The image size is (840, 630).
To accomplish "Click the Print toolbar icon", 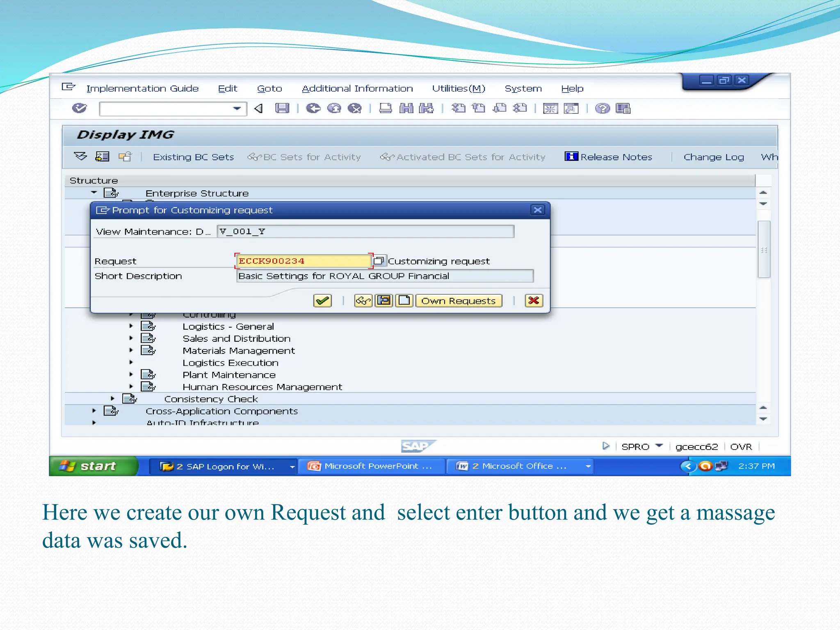I will point(385,108).
